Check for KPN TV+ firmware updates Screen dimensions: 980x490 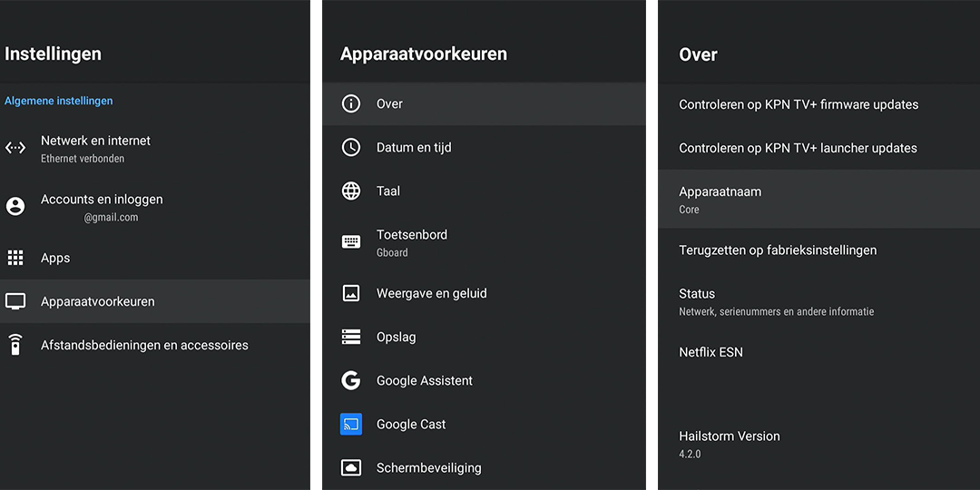tap(818, 104)
